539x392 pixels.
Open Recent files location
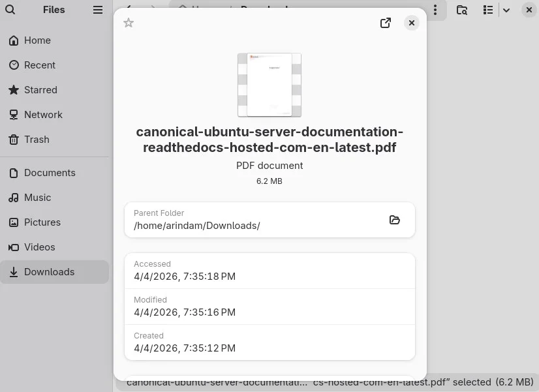[x=39, y=65]
